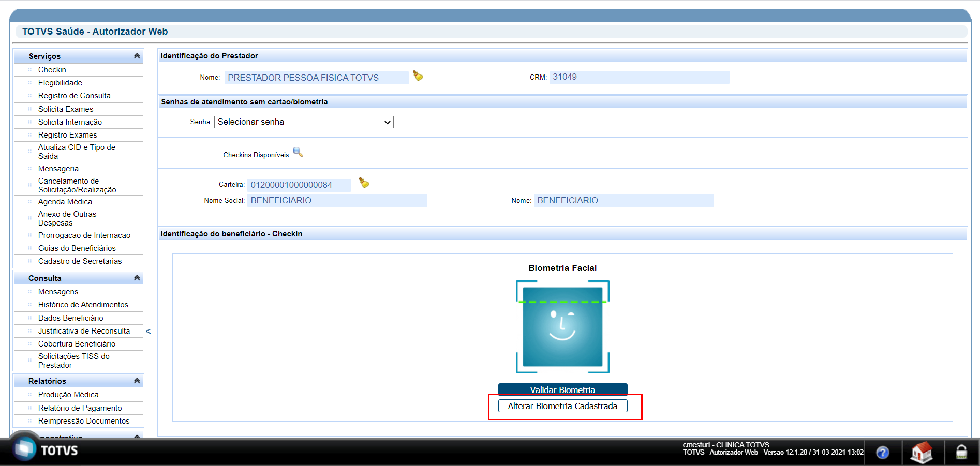Open Mensageria in the menu
The width and height of the screenshot is (980, 466).
(x=58, y=169)
